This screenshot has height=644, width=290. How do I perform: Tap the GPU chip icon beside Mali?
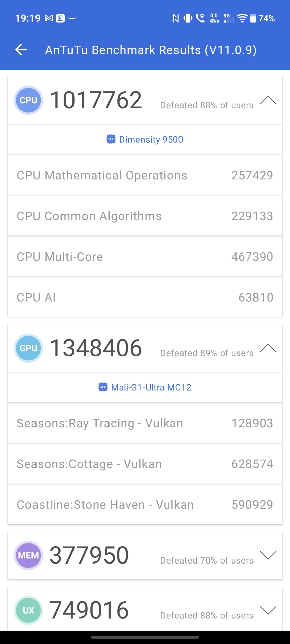[103, 387]
